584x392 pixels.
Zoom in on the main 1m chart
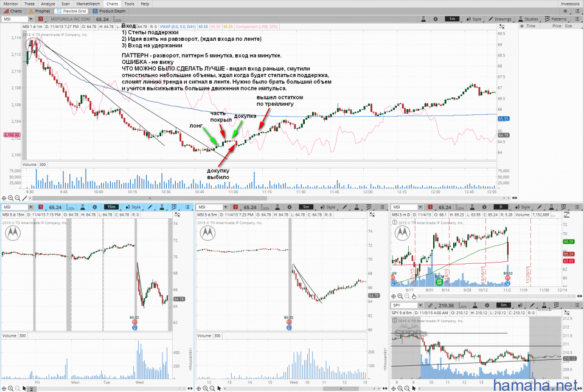coord(11,198)
